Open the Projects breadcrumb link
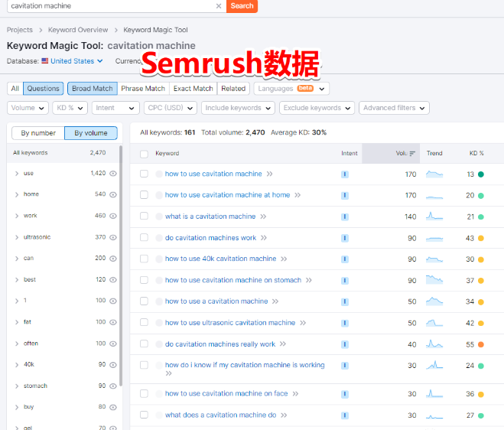This screenshot has width=504, height=430. pyautogui.click(x=20, y=30)
